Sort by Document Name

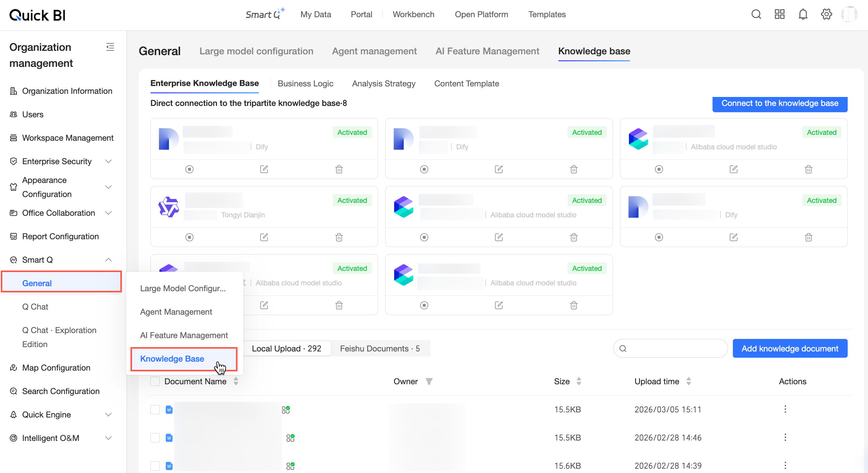[236, 382]
